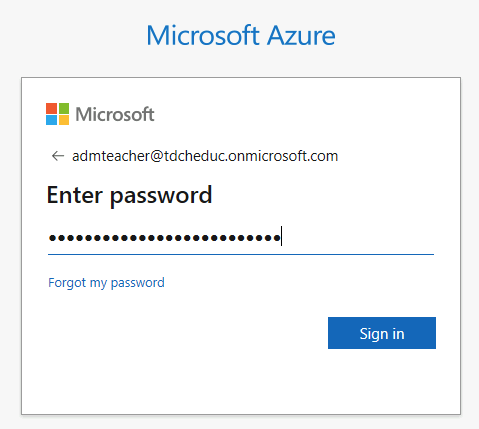Click the text cursor at the end of the password

coord(282,236)
